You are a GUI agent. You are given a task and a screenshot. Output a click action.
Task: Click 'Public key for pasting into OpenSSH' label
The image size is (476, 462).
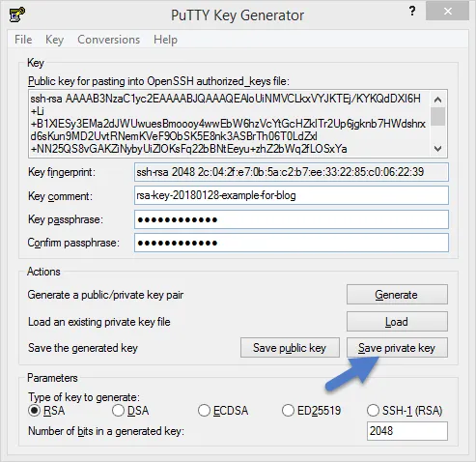[x=158, y=81]
